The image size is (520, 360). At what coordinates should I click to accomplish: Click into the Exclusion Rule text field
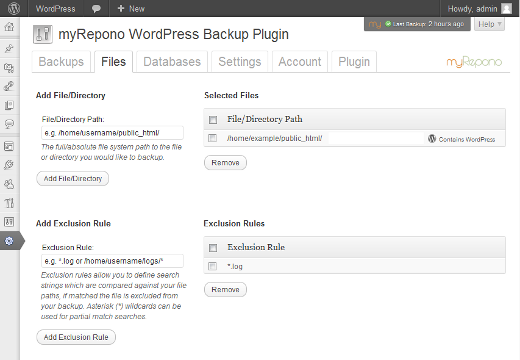click(112, 261)
